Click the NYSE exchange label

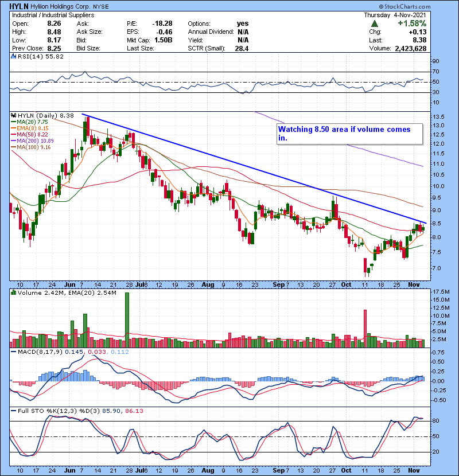point(100,6)
